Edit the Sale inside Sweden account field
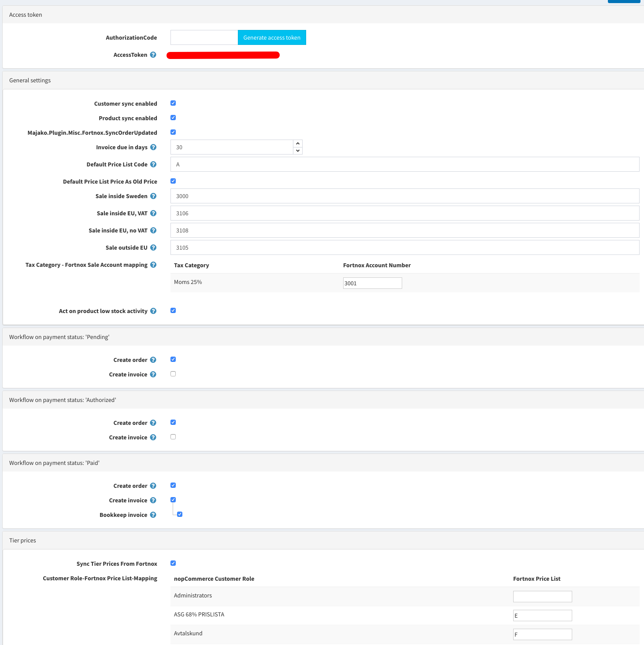This screenshot has height=645, width=644. click(405, 196)
